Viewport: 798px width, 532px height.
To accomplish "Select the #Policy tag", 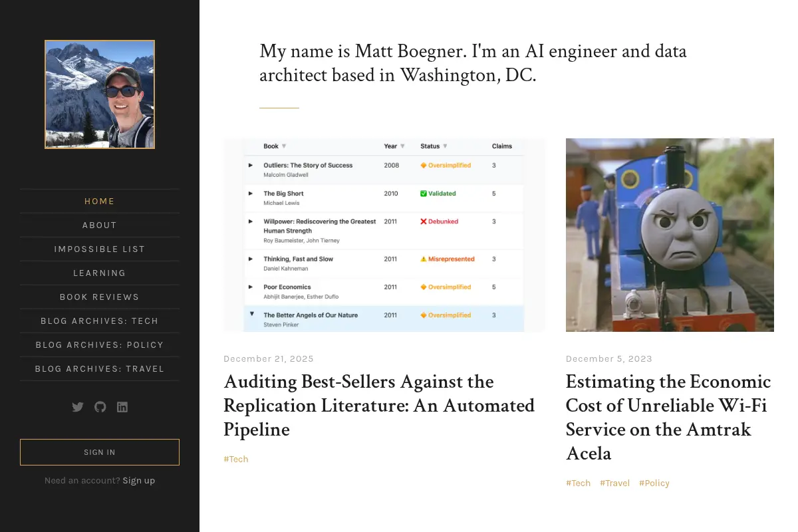I will (654, 483).
